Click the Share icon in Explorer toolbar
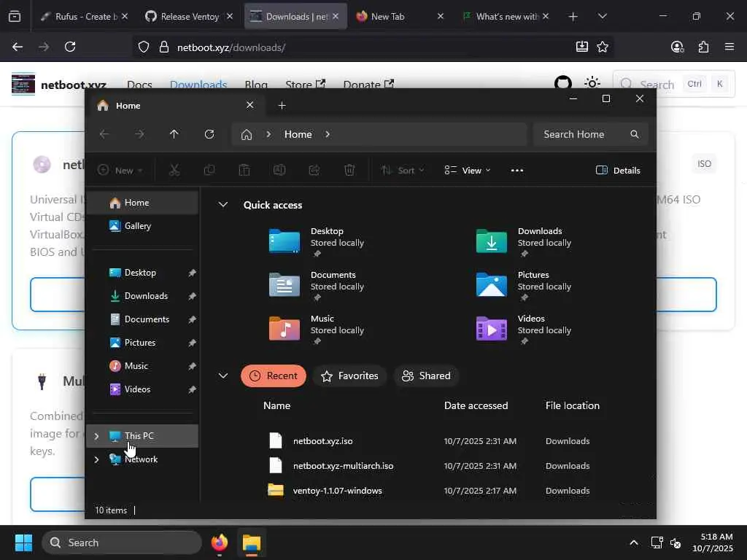Viewport: 747px width, 560px height. tap(314, 170)
